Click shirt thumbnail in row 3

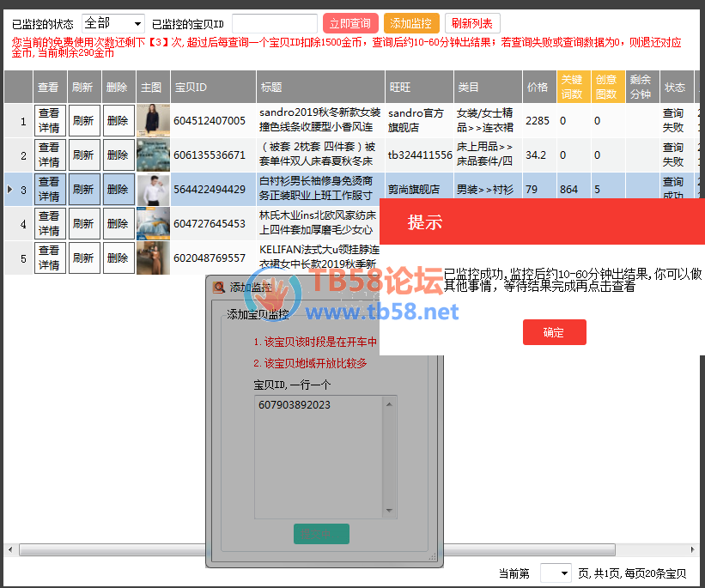[153, 190]
